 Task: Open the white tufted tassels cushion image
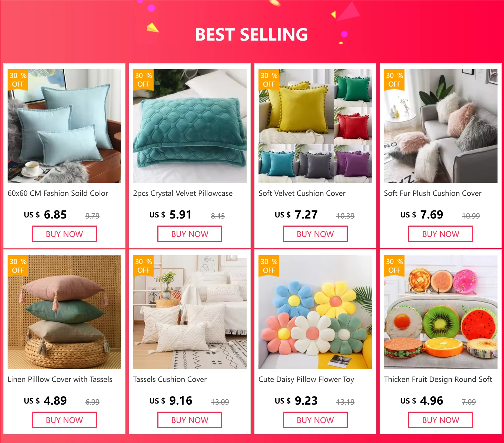(190, 312)
